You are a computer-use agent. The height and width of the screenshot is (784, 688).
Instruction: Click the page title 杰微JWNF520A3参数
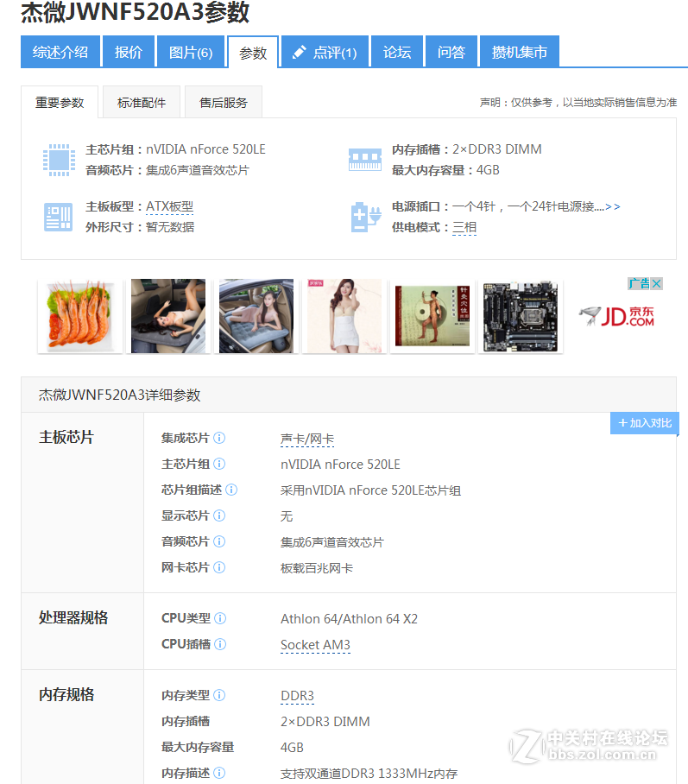(135, 12)
